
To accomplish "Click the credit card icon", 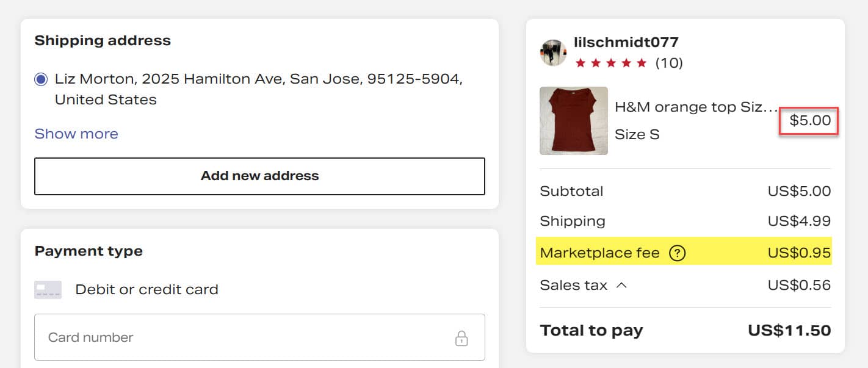I will (x=48, y=289).
